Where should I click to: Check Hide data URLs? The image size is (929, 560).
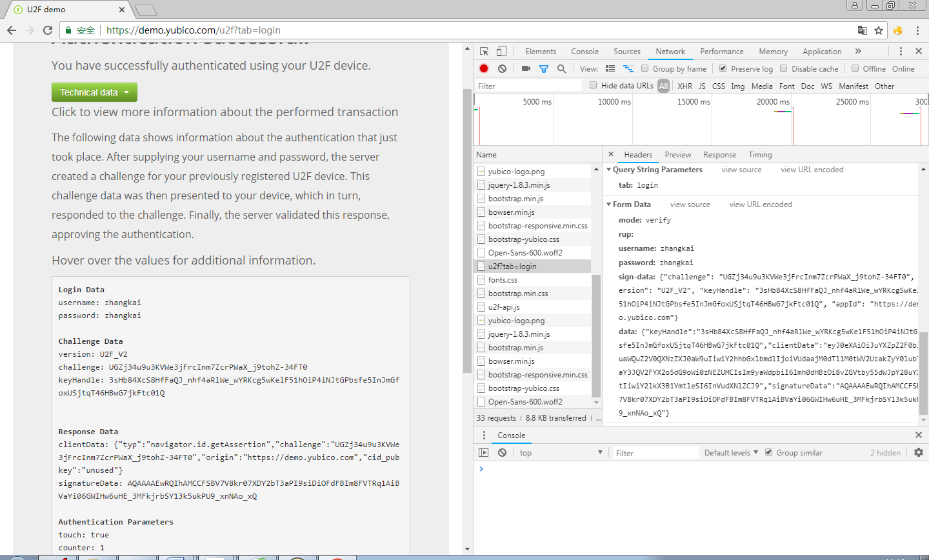point(593,85)
